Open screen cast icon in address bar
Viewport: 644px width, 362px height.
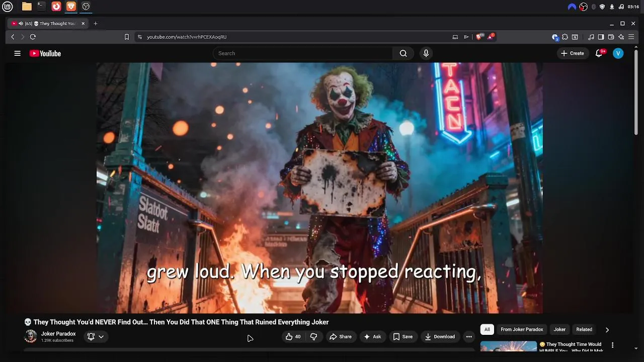(455, 37)
